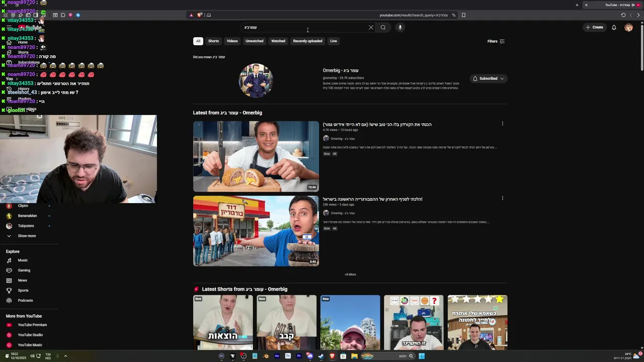
Task: Open the second video title link
Action: (x=372, y=199)
